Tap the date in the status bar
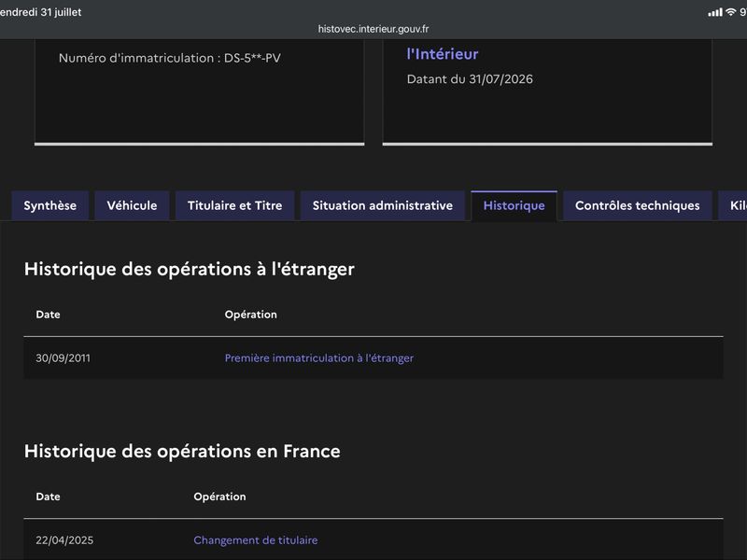The image size is (747, 560). tap(40, 12)
